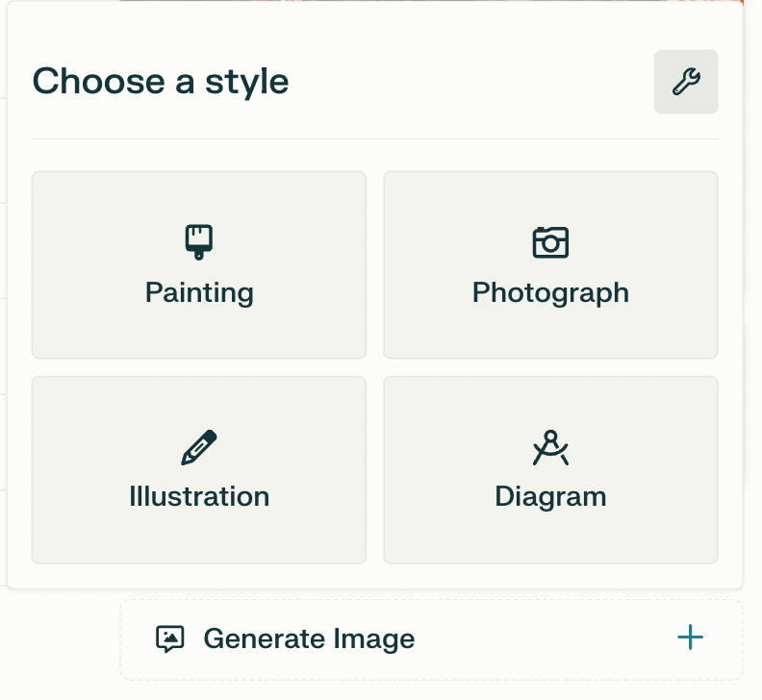
Task: Click the "Generate Image" text
Action: [x=309, y=639]
